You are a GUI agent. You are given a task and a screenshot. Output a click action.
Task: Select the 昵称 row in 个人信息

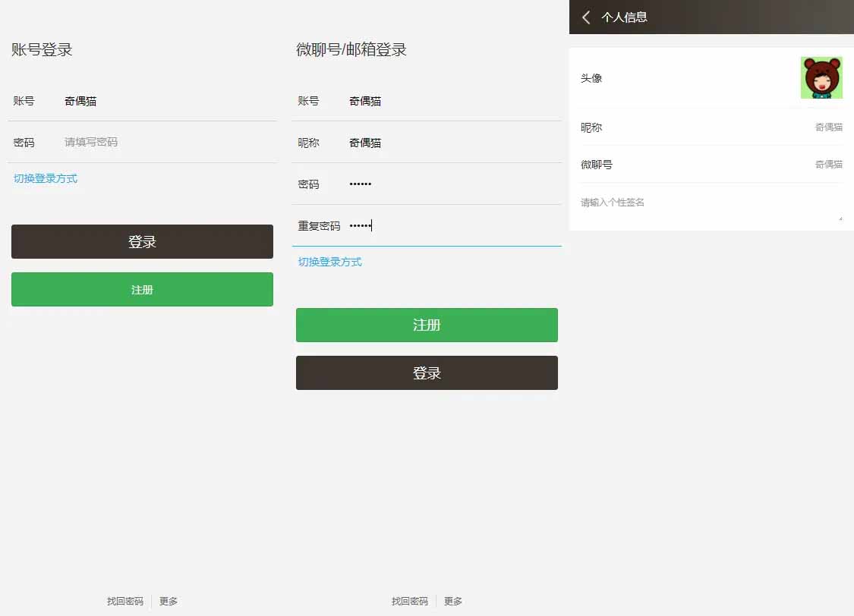(x=711, y=127)
